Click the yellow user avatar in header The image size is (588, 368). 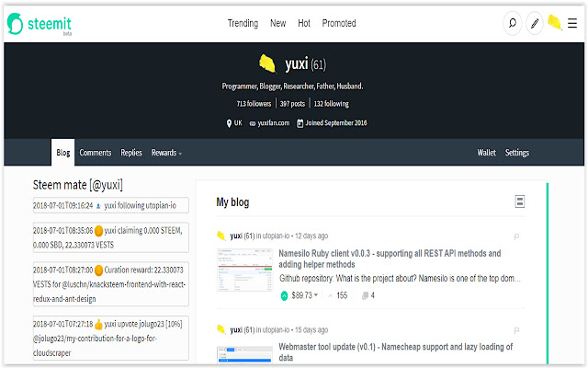coord(554,23)
